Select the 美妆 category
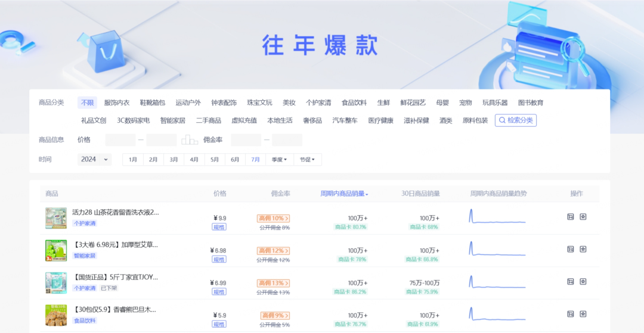The height and width of the screenshot is (333, 644). coord(289,102)
